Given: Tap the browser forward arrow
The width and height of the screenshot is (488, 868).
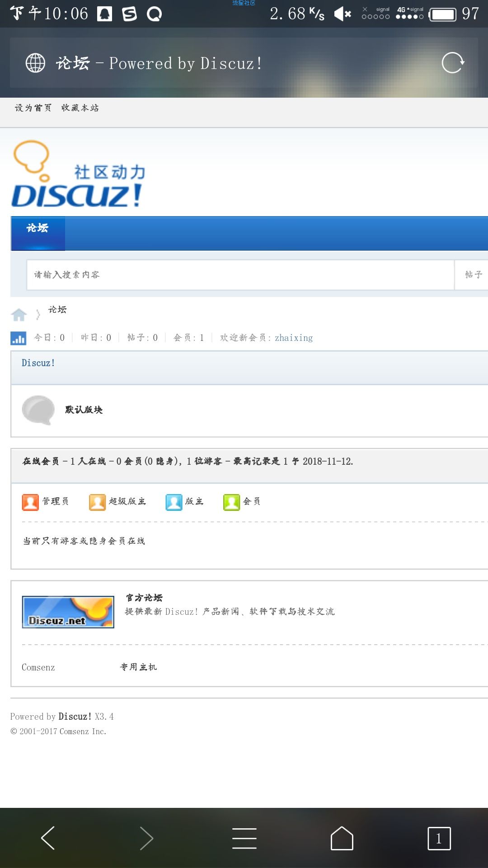Looking at the screenshot, I should [146, 838].
